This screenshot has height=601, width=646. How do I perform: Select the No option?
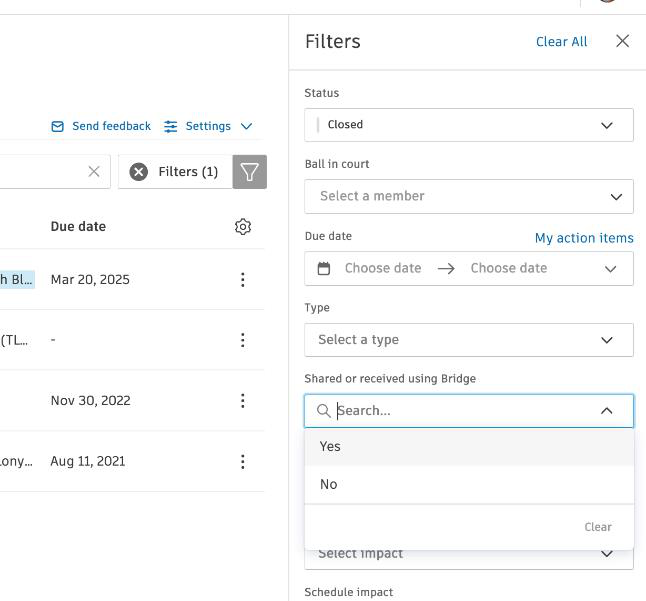pyautogui.click(x=329, y=485)
